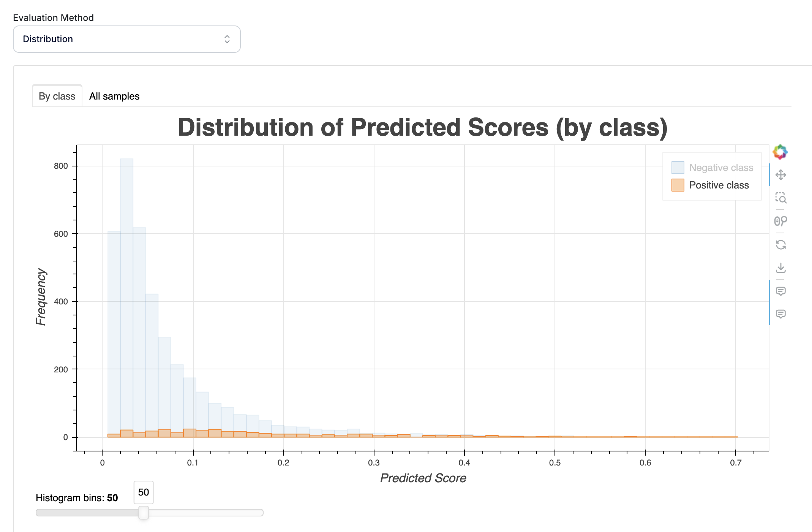Image resolution: width=812 pixels, height=532 pixels.
Task: Save the chart with the download icon
Action: click(x=780, y=268)
